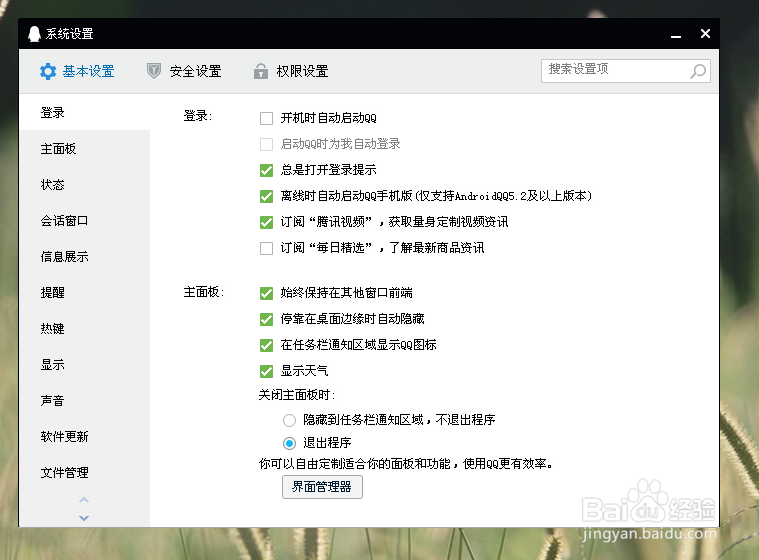Viewport: 759px width, 560px height.
Task: Select 登录 in the sidebar
Action: click(84, 113)
